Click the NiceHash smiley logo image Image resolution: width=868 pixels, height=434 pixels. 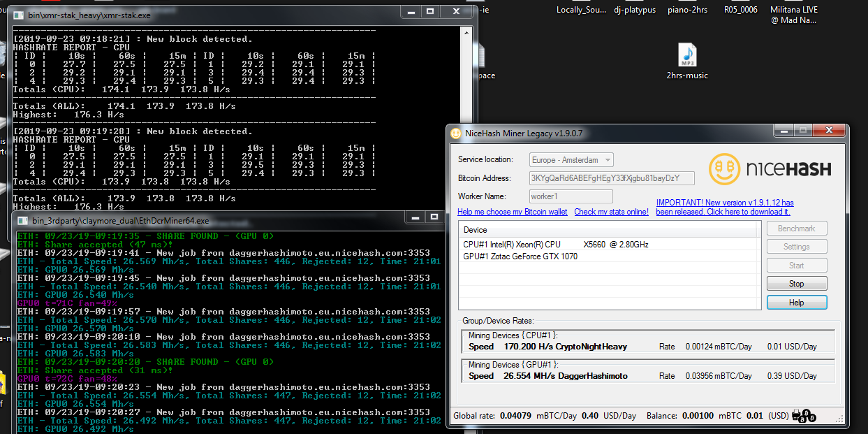pos(724,170)
